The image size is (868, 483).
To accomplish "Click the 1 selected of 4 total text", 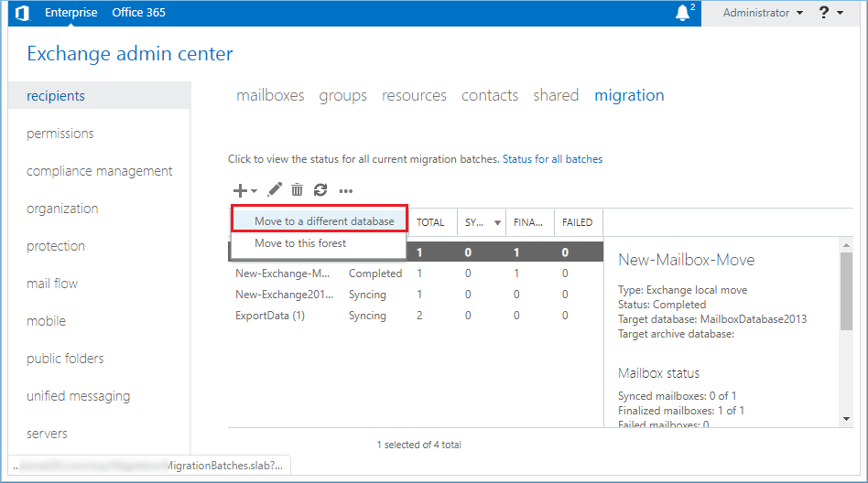I will (x=419, y=445).
